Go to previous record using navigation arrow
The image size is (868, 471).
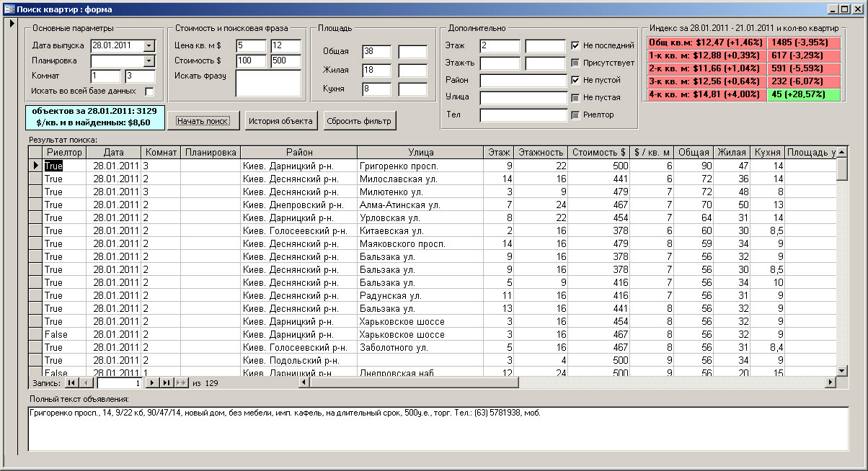pyautogui.click(x=85, y=382)
